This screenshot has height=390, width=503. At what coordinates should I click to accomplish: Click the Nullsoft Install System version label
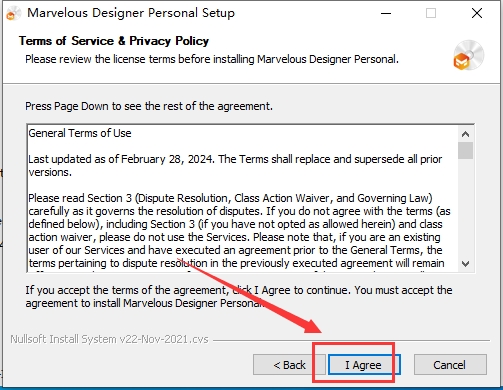tap(109, 339)
